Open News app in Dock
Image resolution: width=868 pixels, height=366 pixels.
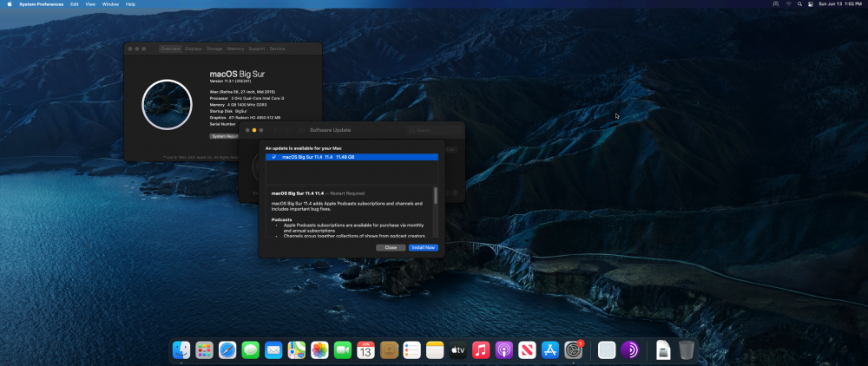[x=527, y=350]
